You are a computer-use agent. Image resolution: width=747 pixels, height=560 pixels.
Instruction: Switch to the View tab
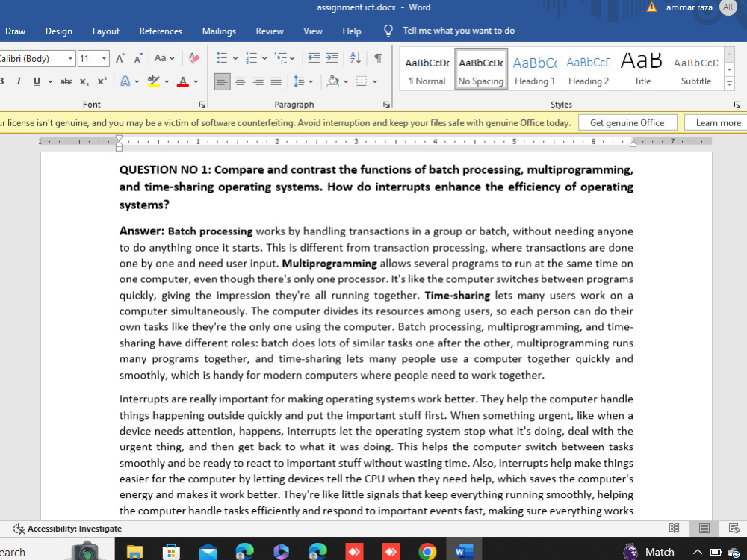point(313,31)
